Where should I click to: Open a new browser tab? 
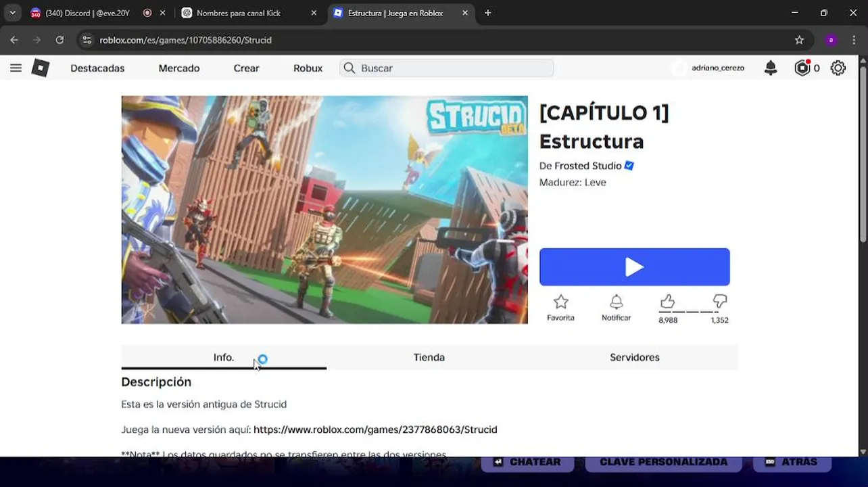click(x=487, y=13)
